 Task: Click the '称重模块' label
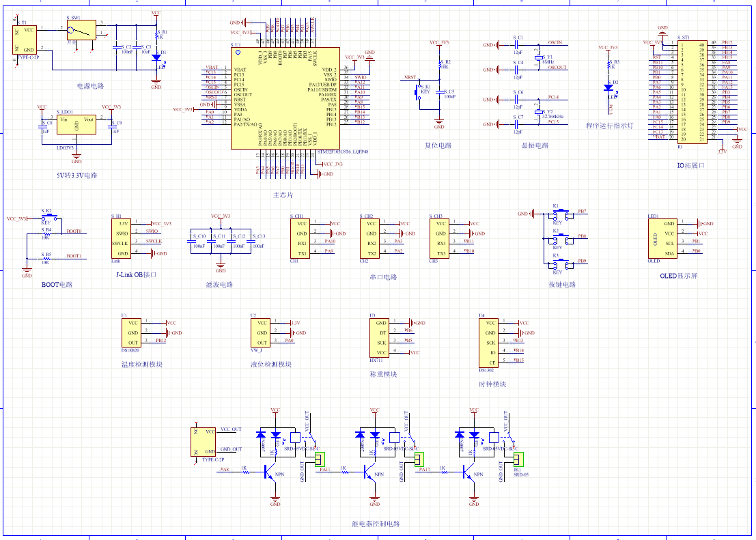pos(383,374)
